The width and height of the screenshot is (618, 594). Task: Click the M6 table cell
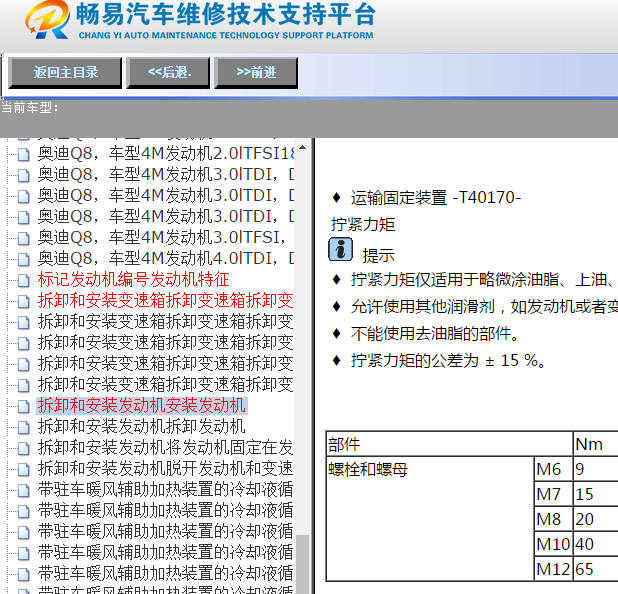tap(553, 469)
